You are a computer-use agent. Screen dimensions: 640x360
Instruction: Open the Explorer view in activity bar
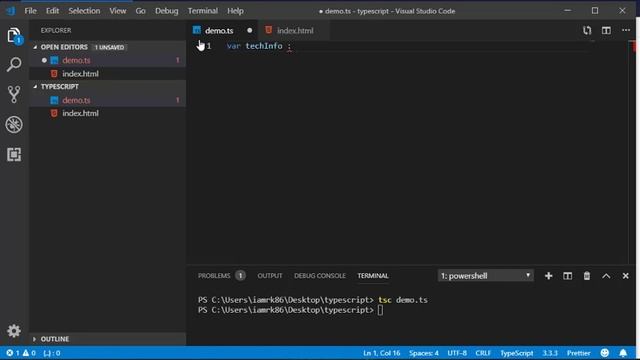pyautogui.click(x=14, y=36)
